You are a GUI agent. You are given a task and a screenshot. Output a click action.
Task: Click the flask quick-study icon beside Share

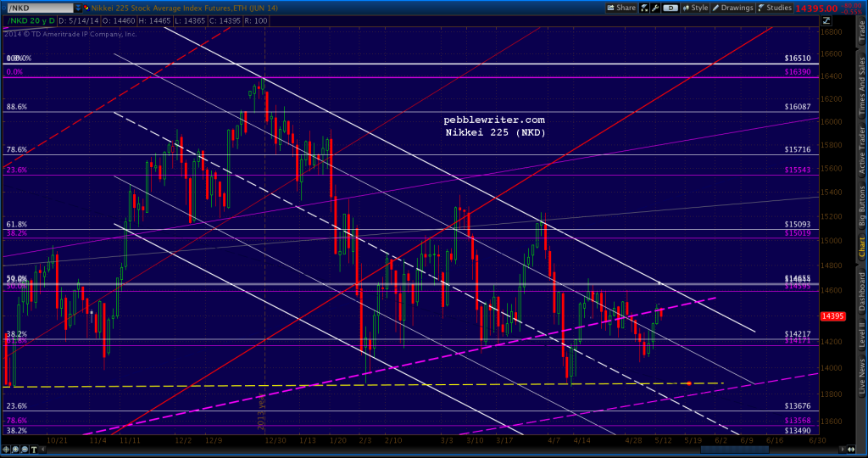(644, 8)
